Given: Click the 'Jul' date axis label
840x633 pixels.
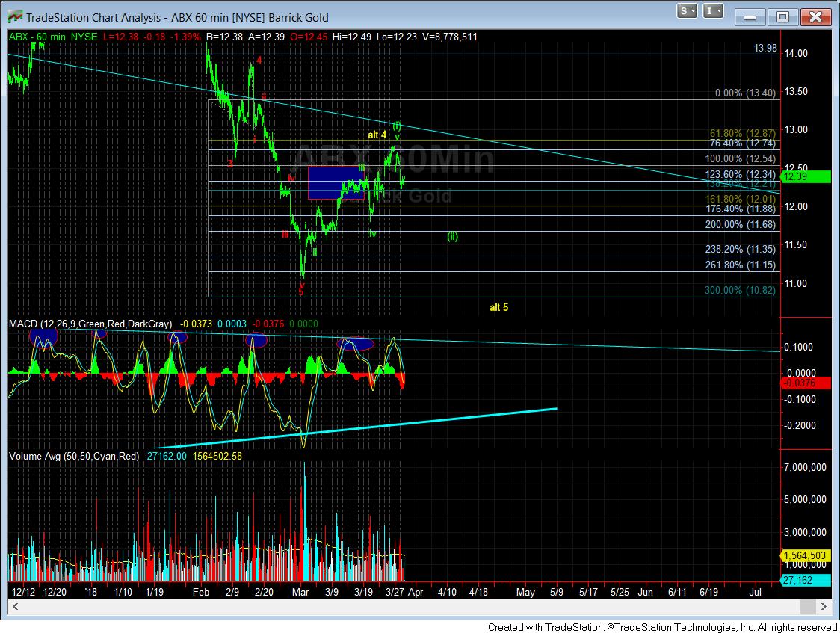Looking at the screenshot, I should tap(756, 593).
